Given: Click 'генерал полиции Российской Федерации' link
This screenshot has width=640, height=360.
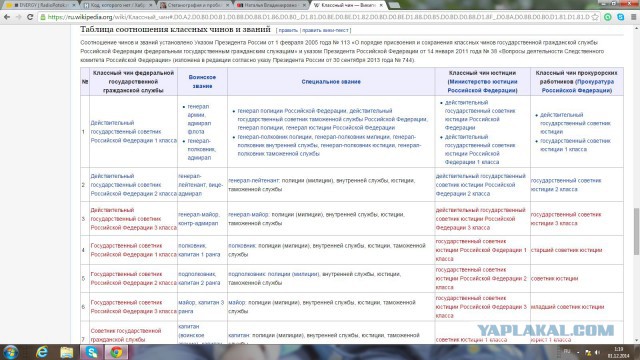Looking at the screenshot, I should coord(291,111).
